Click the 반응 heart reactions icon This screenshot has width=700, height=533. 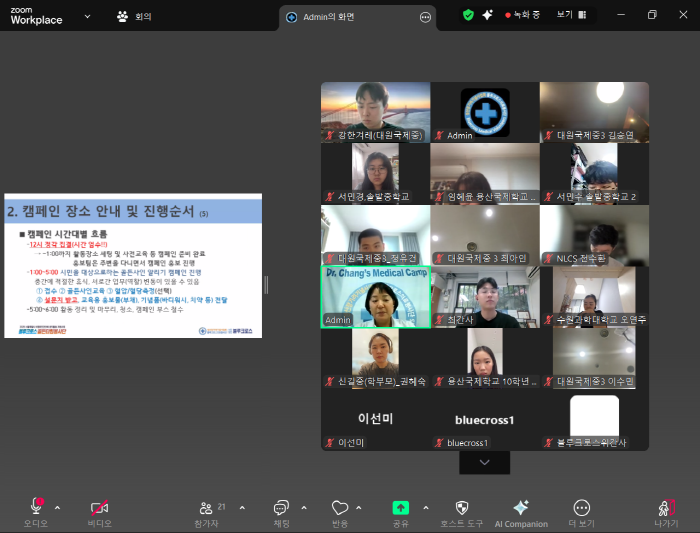(x=340, y=513)
